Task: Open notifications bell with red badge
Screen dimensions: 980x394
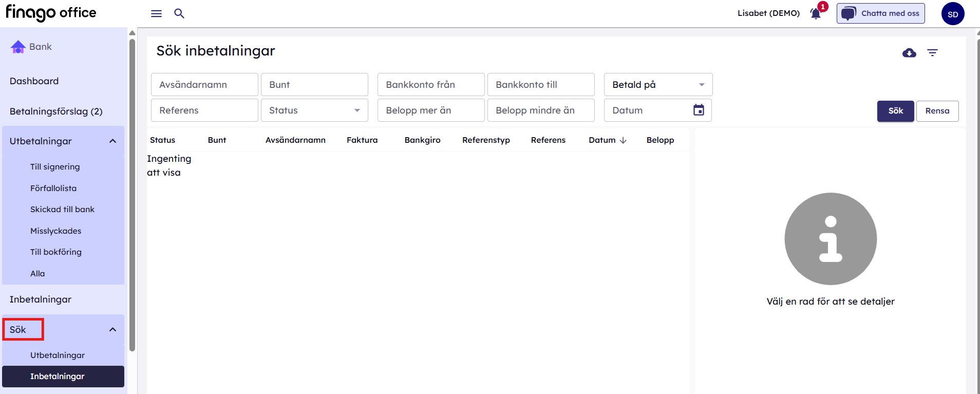Action: 816,13
